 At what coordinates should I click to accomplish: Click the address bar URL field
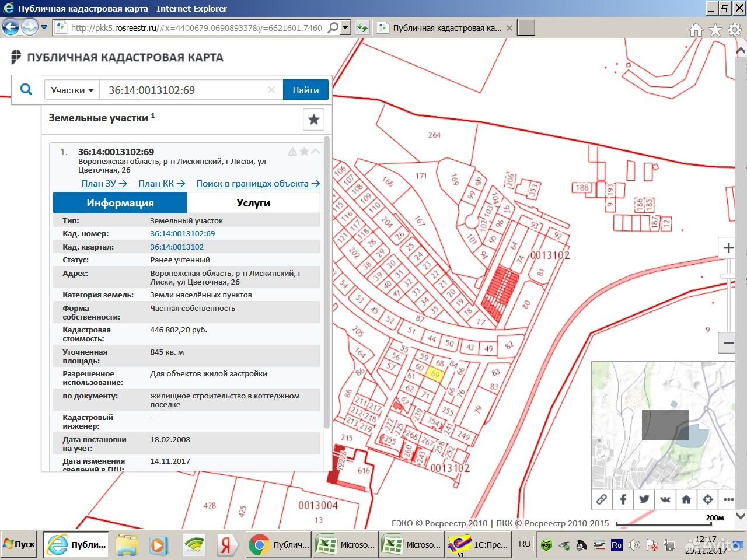(196, 27)
